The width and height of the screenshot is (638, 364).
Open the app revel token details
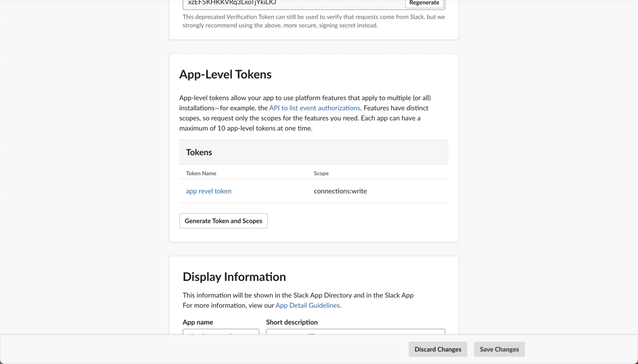(209, 191)
